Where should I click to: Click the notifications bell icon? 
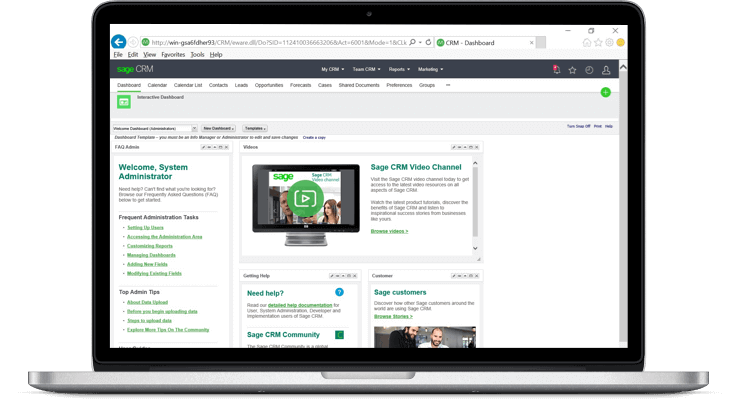click(556, 70)
